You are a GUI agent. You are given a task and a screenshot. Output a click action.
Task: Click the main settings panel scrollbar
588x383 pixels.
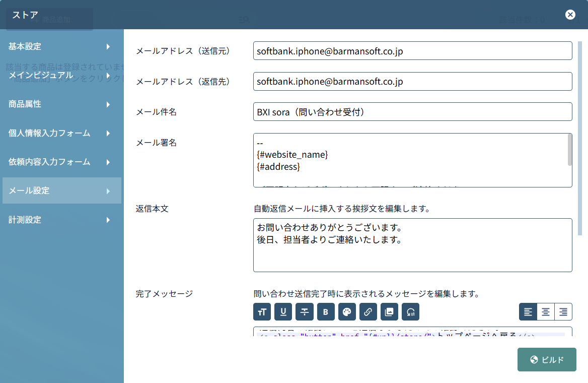[580, 138]
